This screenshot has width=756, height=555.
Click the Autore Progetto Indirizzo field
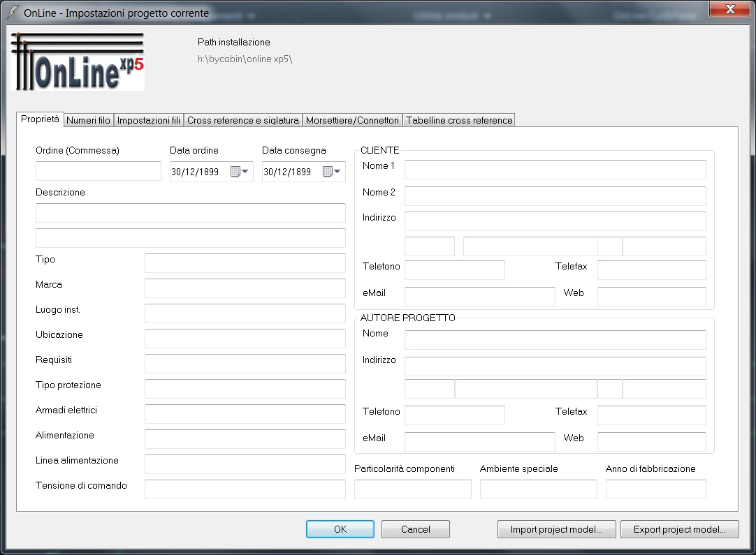point(555,366)
